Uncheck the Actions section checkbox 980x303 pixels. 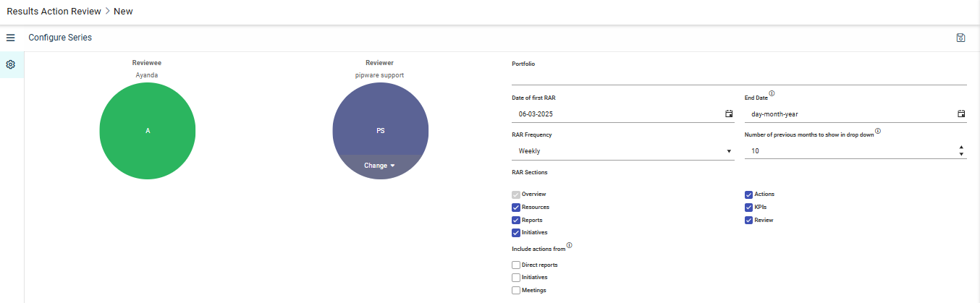[749, 195]
